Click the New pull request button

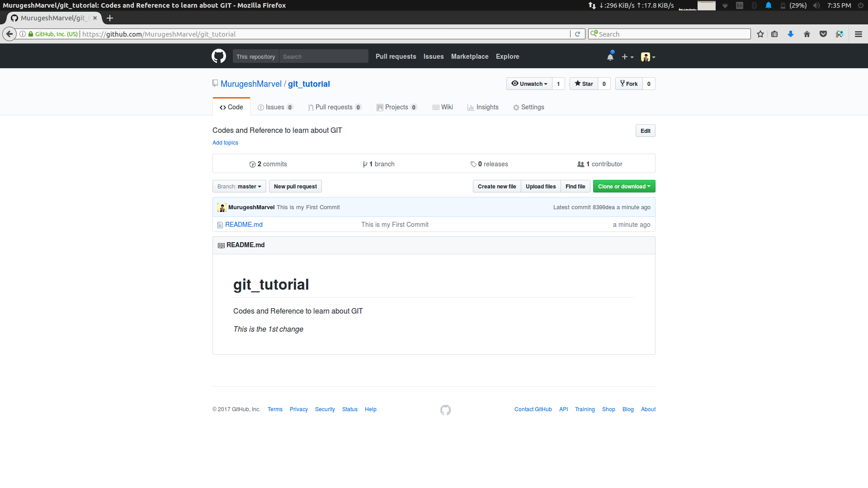point(296,187)
